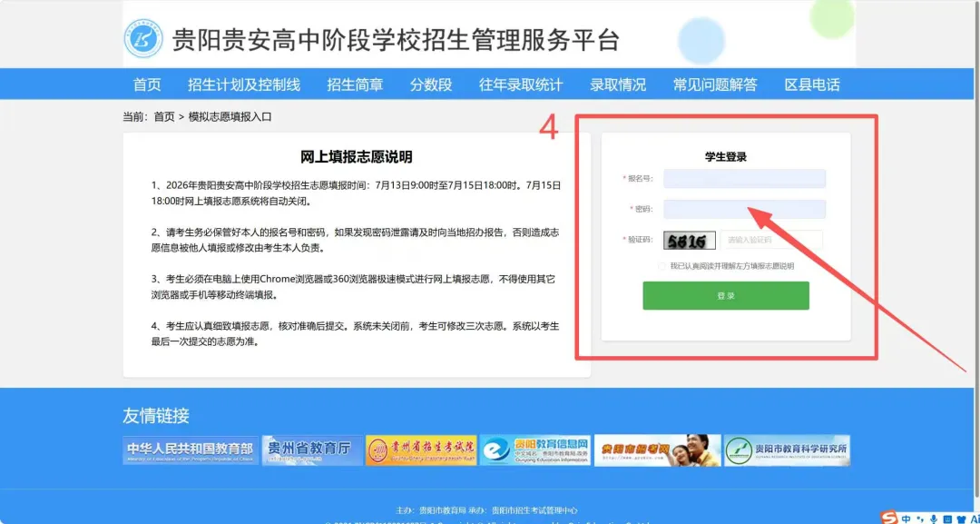Click the 首页 breadcrumb link
Image resolution: width=980 pixels, height=524 pixels.
164,117
